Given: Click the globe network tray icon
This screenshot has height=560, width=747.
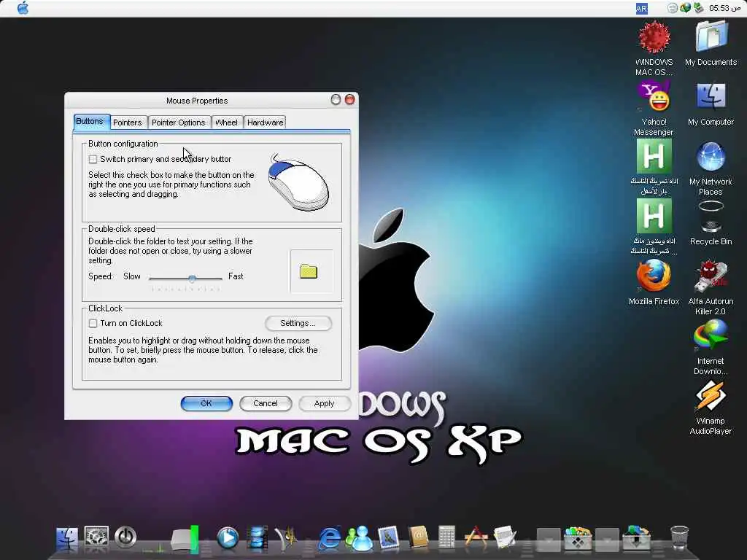Looking at the screenshot, I should click(686, 8).
